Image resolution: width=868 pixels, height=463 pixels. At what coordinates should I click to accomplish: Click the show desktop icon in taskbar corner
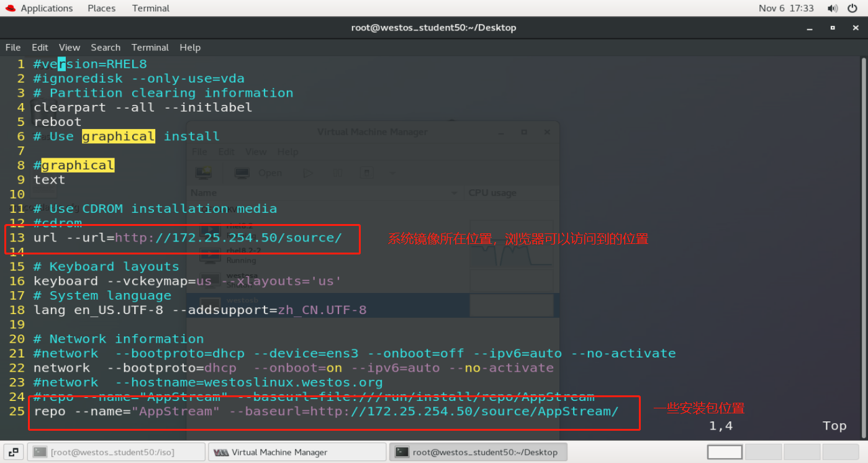click(13, 452)
